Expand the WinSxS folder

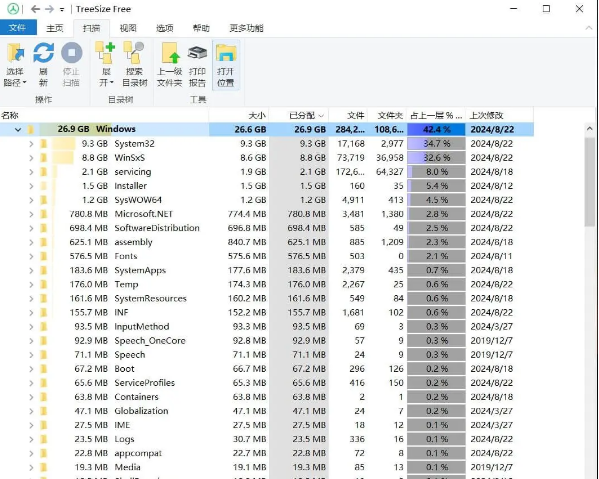point(31,158)
